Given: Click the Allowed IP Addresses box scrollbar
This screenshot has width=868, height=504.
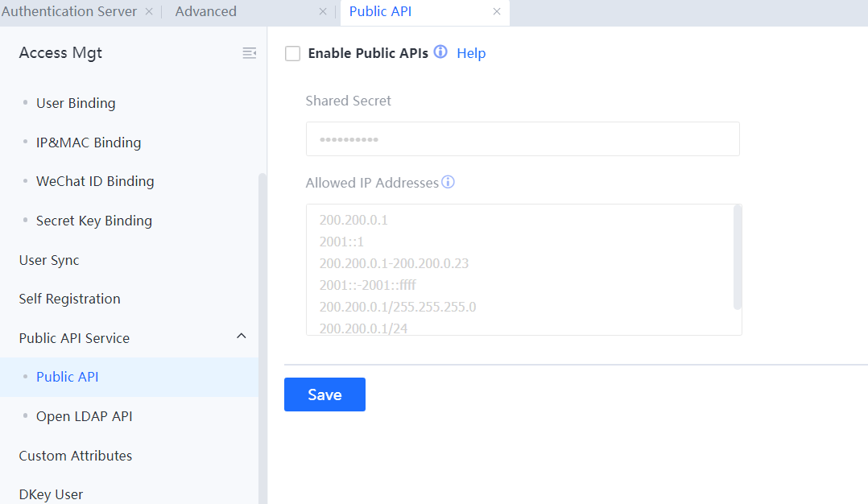Looking at the screenshot, I should coord(738,258).
